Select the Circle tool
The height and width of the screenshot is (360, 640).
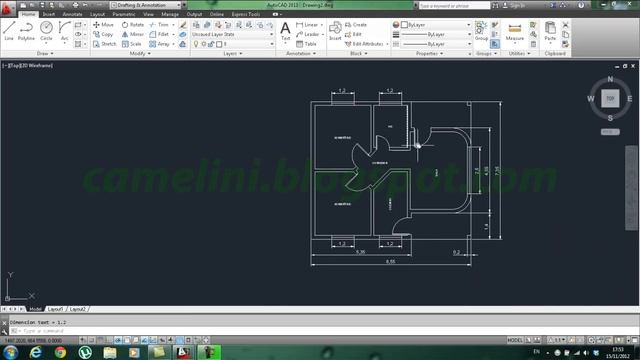tap(46, 31)
